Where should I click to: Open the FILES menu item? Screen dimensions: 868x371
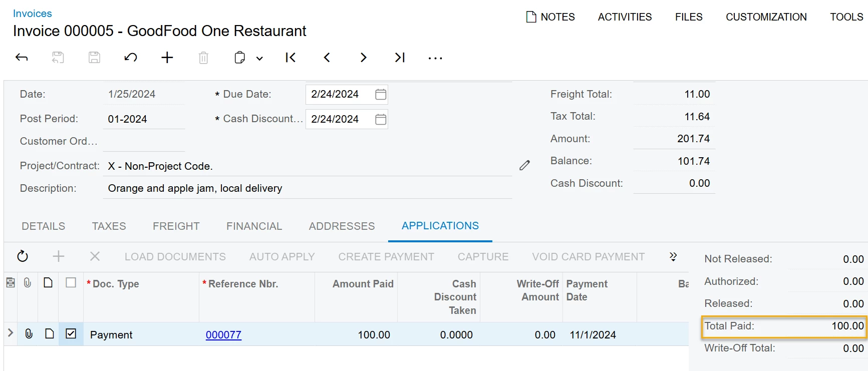point(689,17)
